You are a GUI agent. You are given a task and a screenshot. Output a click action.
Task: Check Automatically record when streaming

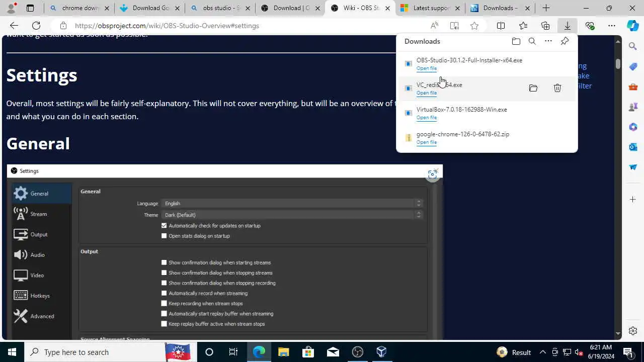pos(164,293)
